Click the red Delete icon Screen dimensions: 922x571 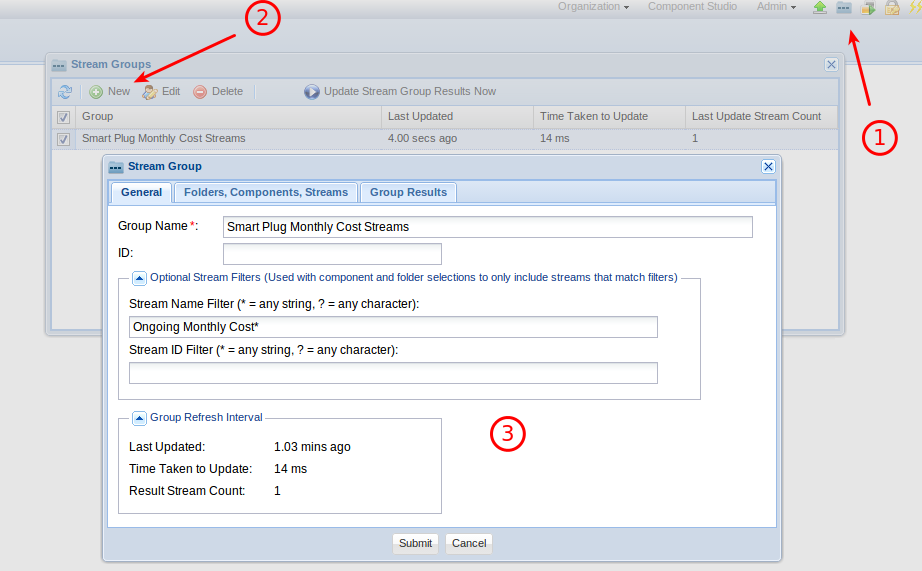tap(200, 92)
